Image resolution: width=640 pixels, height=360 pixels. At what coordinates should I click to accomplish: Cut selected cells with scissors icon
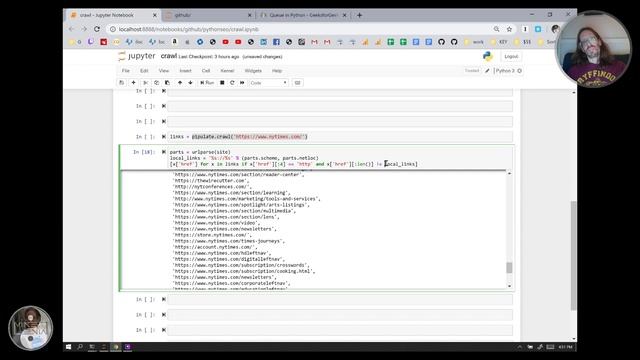click(x=146, y=83)
